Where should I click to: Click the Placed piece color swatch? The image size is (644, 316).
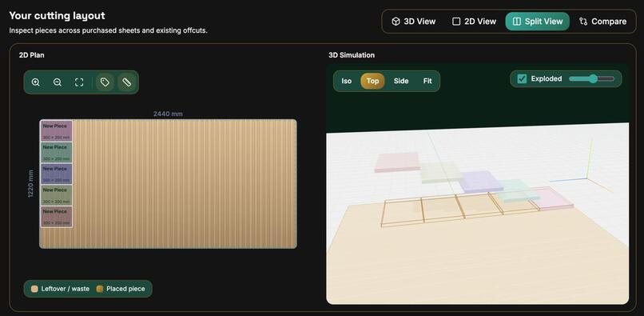[x=99, y=289]
